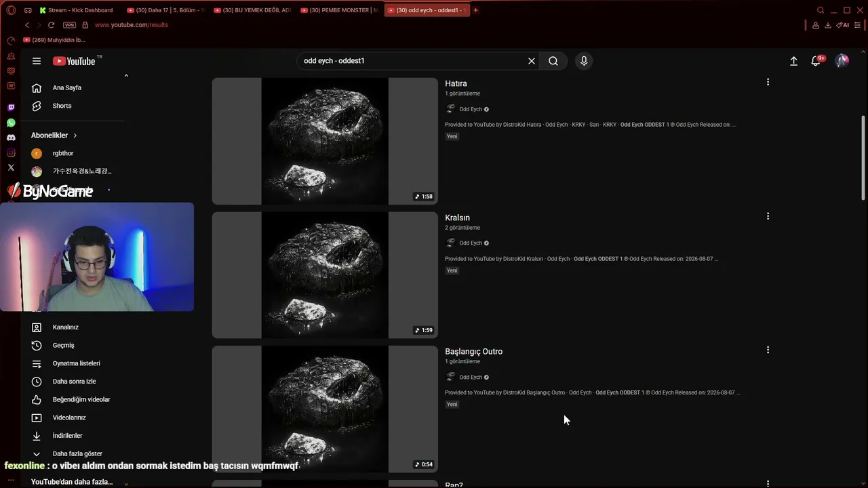868x488 pixels.
Task: Start voice search with the microphone
Action: [x=584, y=61]
